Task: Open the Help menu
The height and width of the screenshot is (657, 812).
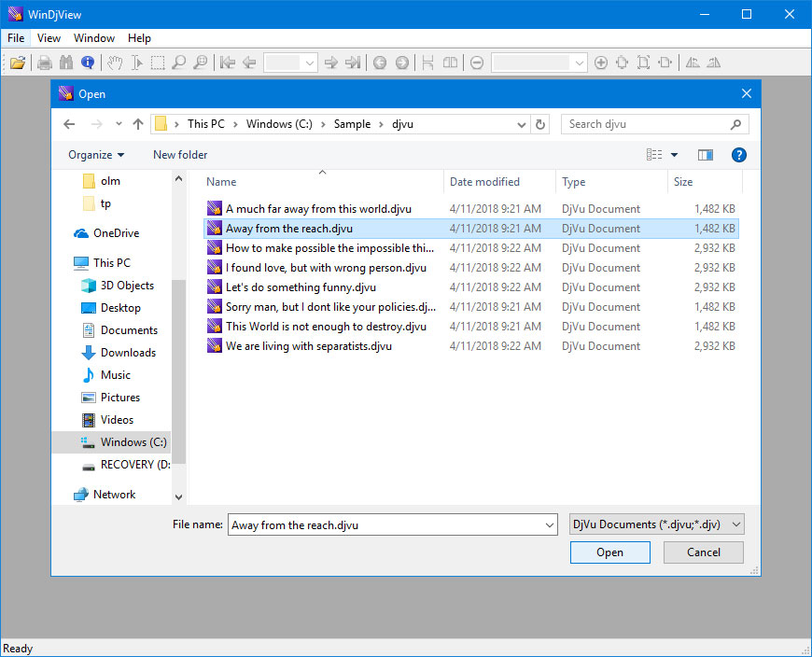Action: pos(139,38)
